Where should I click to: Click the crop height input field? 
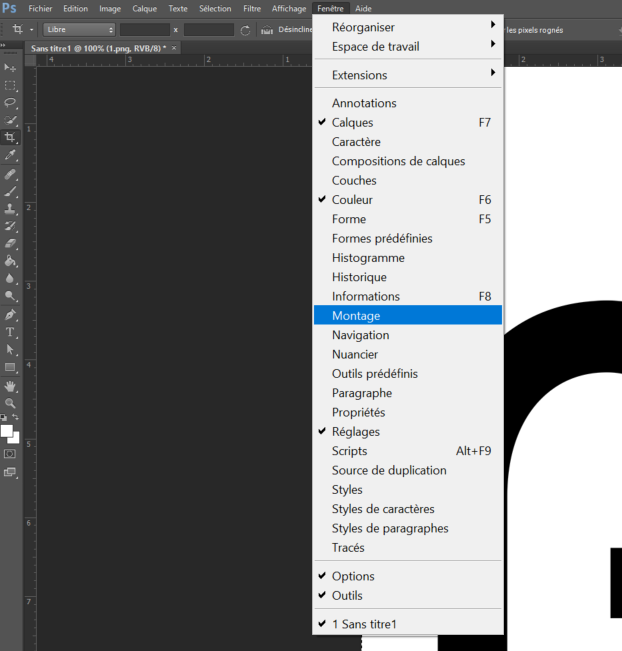tap(209, 30)
